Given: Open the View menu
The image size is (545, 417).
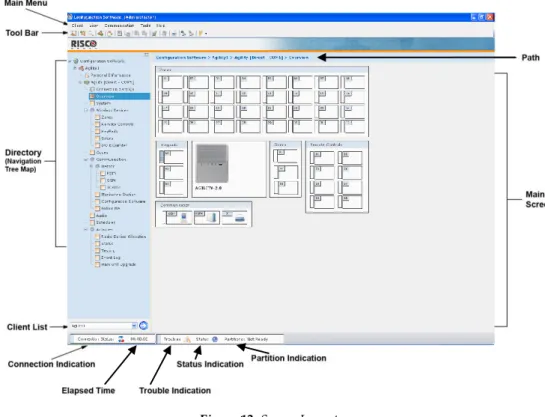Looking at the screenshot, I should coord(93,25).
